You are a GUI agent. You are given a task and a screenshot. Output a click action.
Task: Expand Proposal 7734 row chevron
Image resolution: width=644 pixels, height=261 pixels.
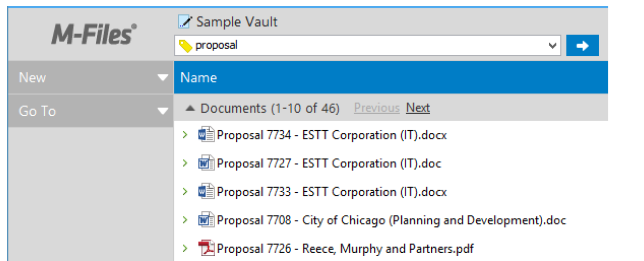tap(185, 135)
